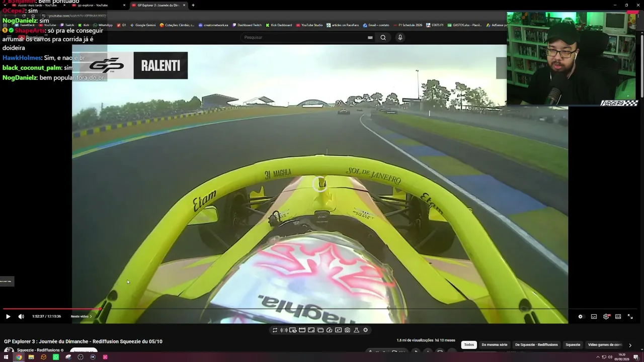Select the 'Da mesma série' chip

(x=494, y=345)
